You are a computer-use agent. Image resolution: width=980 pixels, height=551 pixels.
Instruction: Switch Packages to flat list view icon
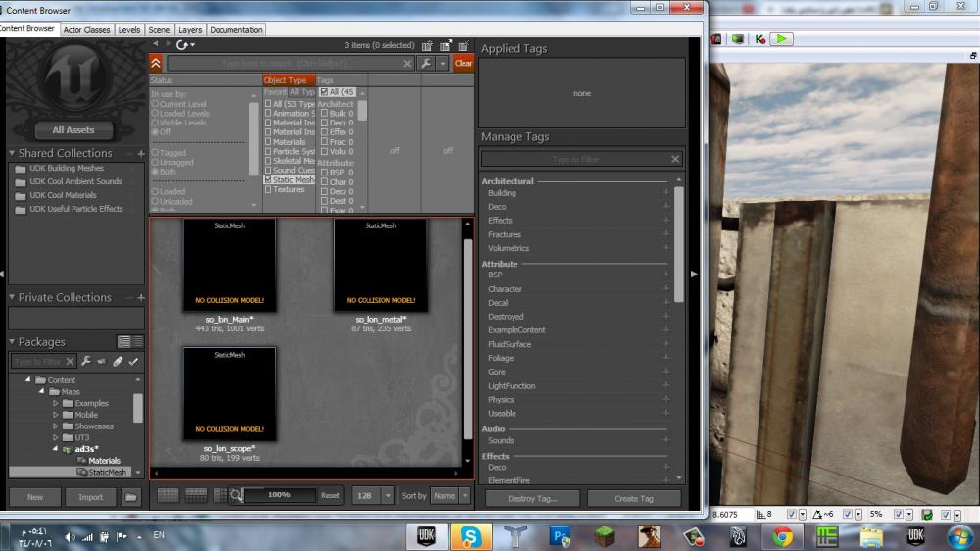pos(138,341)
